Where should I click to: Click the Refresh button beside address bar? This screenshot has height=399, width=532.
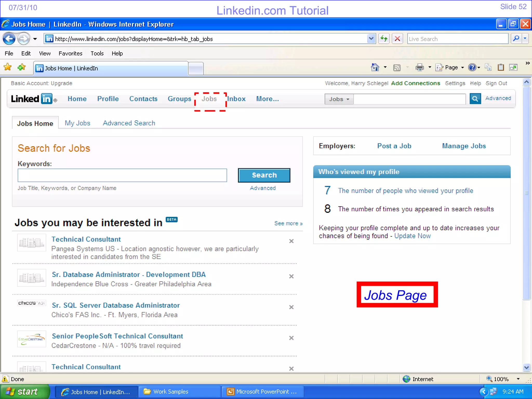(x=384, y=39)
